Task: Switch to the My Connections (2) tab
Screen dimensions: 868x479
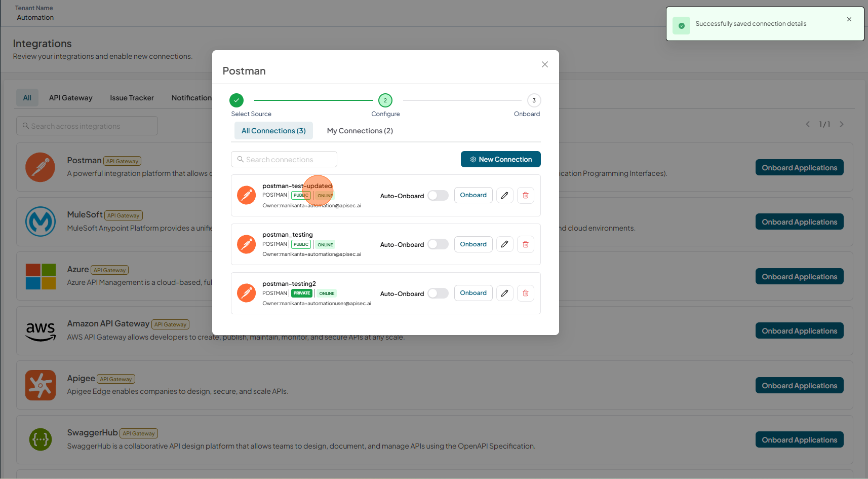Action: [360, 131]
